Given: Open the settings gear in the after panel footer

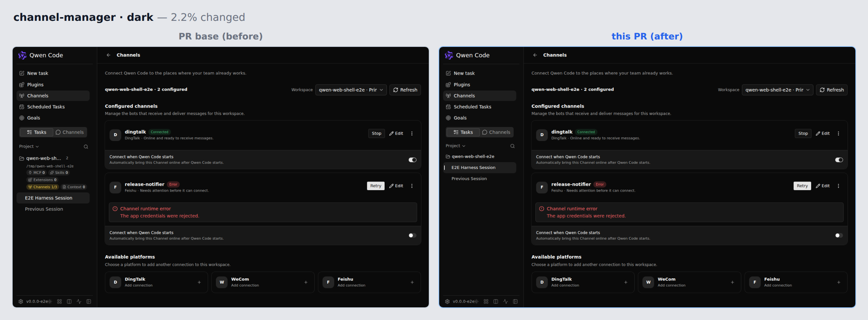Looking at the screenshot, I should point(447,301).
